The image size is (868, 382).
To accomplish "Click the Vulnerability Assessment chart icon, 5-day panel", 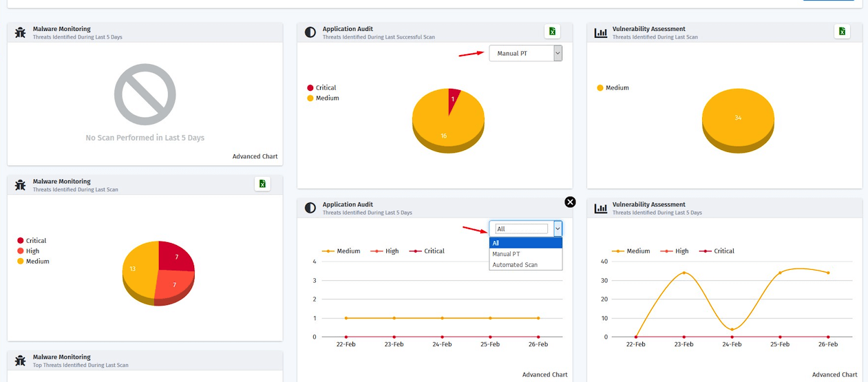I will 600,208.
